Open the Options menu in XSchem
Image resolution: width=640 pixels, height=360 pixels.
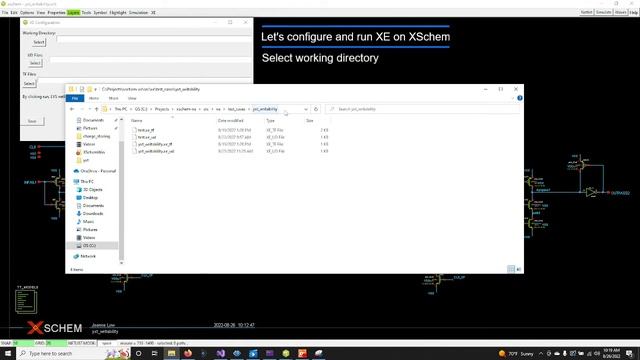pos(27,13)
